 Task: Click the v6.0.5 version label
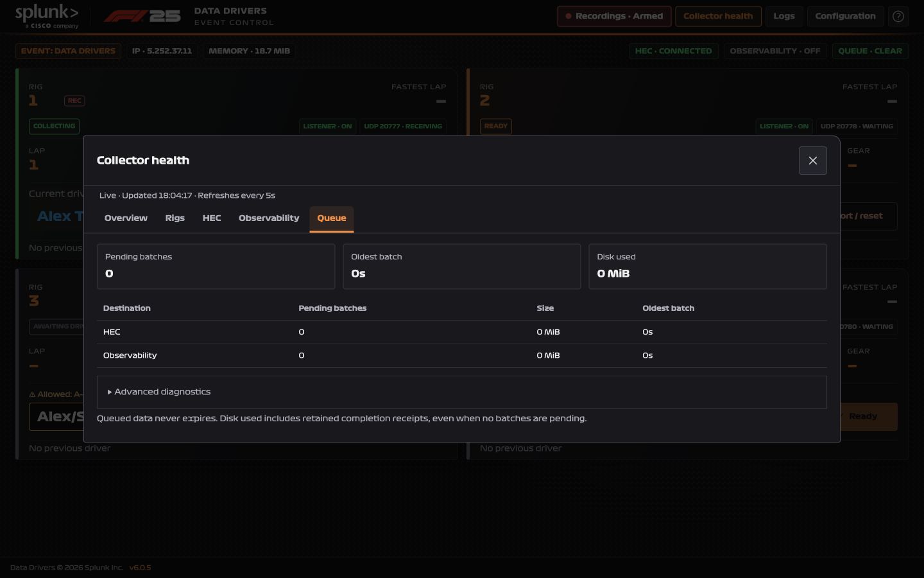point(140,568)
